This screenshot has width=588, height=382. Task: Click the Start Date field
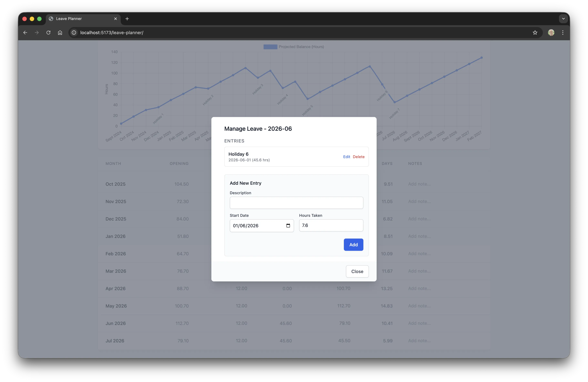[x=262, y=225]
